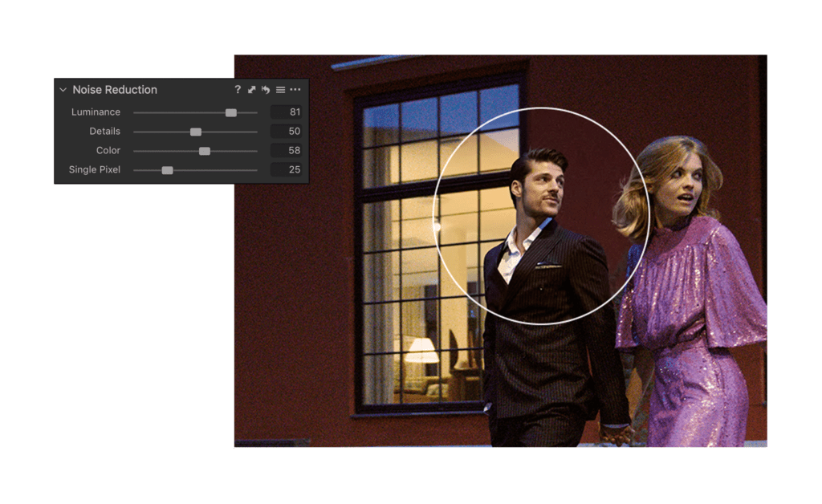Click the glowing lamp in the window
The width and height of the screenshot is (822, 504).
point(421,351)
